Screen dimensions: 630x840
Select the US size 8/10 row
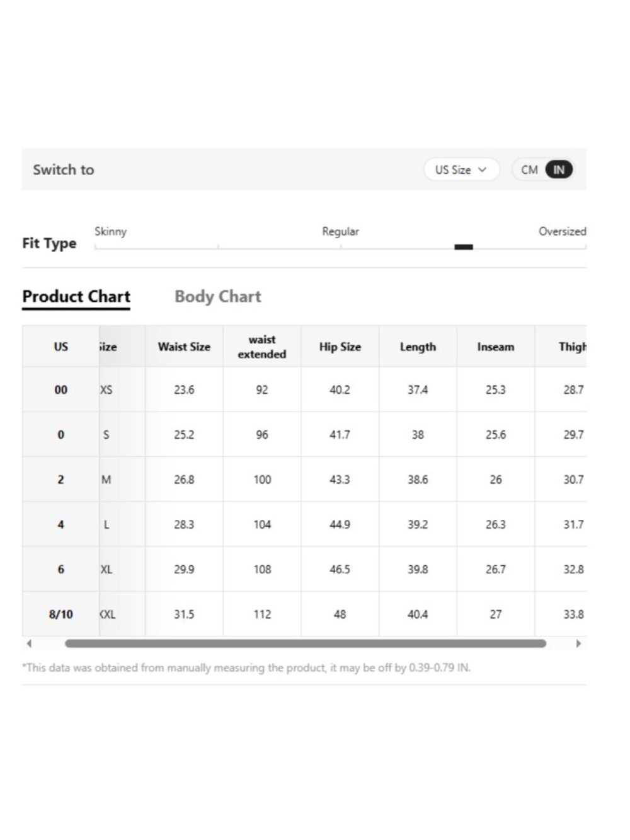click(x=304, y=614)
